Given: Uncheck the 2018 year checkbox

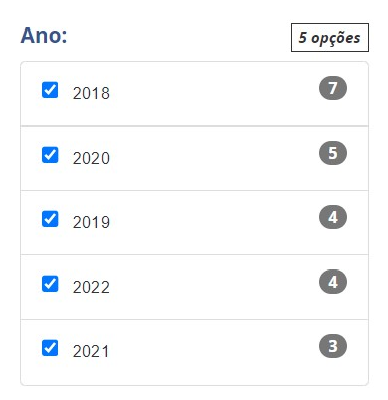Looking at the screenshot, I should click(50, 90).
